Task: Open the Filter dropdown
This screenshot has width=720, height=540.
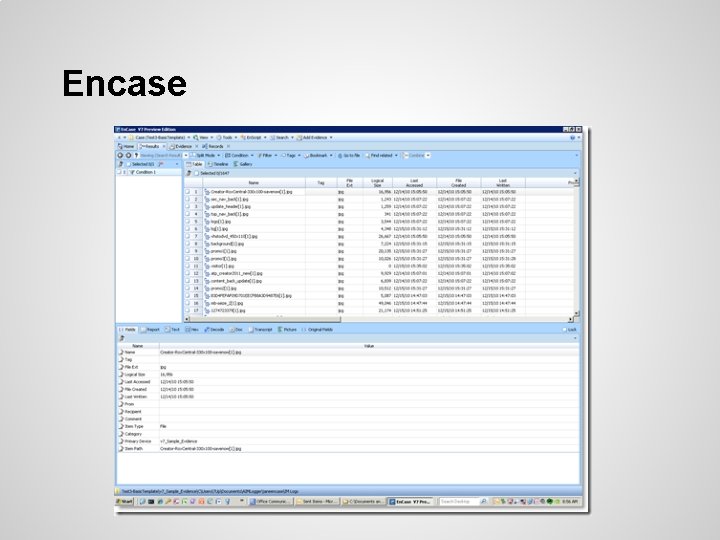Action: pyautogui.click(x=267, y=156)
